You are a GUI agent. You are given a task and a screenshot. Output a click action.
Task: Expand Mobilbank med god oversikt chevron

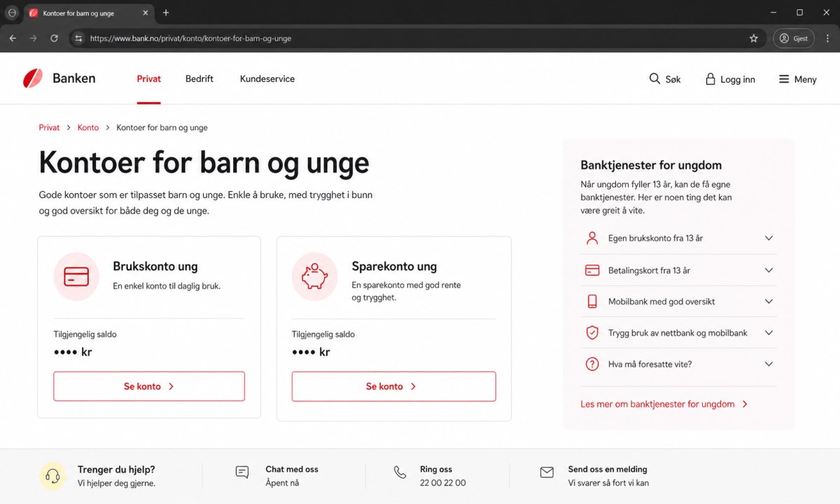coord(769,302)
